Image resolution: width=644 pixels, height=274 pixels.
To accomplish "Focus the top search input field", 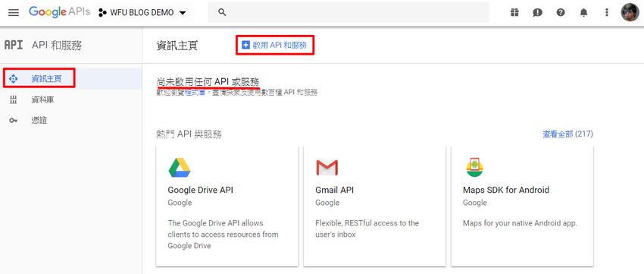I will (x=349, y=12).
